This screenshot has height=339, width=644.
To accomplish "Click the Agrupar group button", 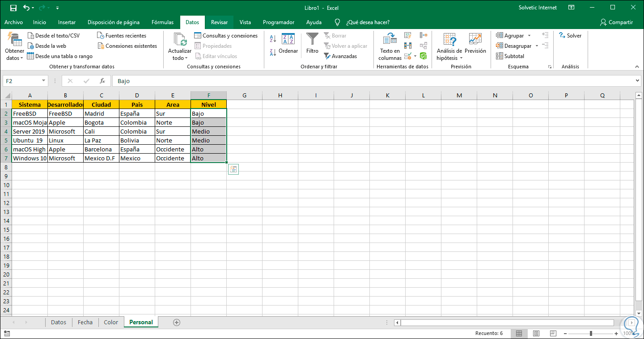I will [510, 36].
